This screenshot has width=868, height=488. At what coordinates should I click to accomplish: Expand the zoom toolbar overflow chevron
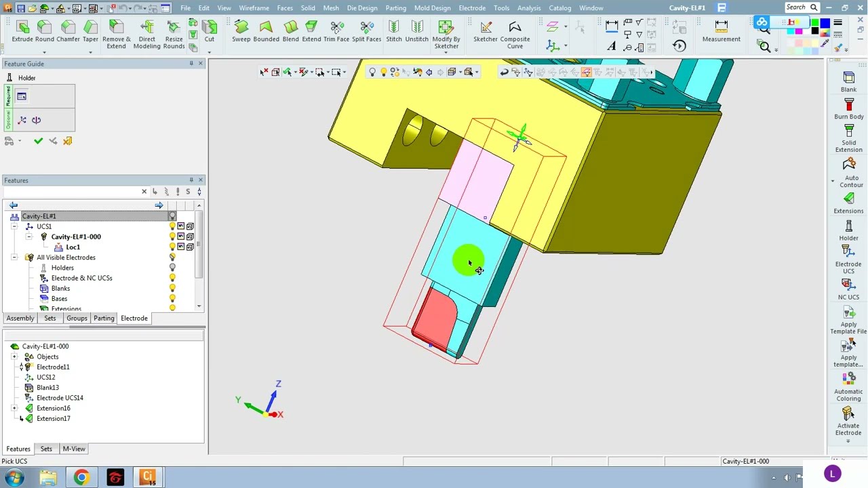pyautogui.click(x=776, y=49)
